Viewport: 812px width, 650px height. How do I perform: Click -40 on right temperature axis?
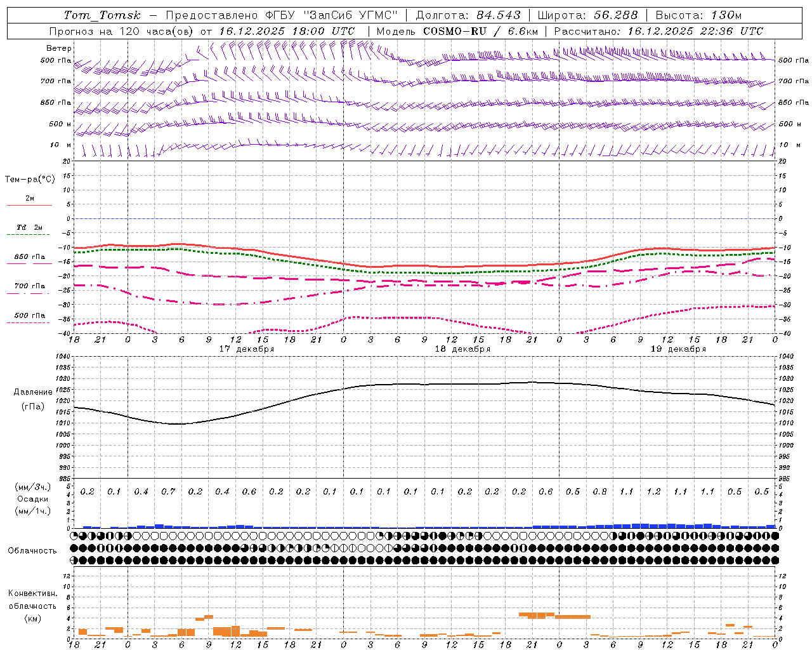click(x=784, y=334)
